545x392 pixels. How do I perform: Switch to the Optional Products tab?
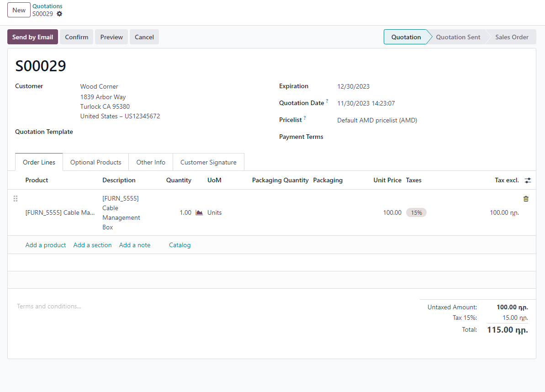pos(95,162)
